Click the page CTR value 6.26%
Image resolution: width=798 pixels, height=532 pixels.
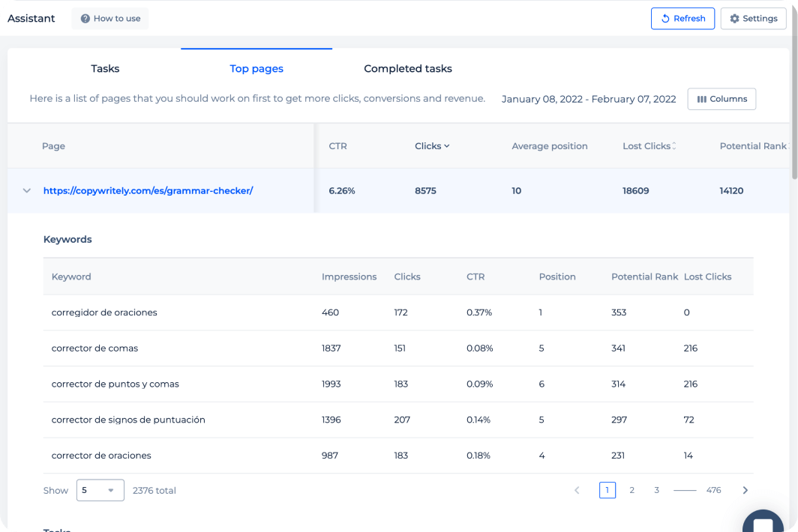(x=342, y=191)
